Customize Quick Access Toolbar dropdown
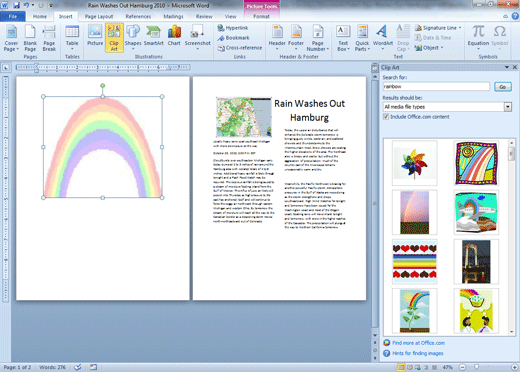 pos(51,6)
